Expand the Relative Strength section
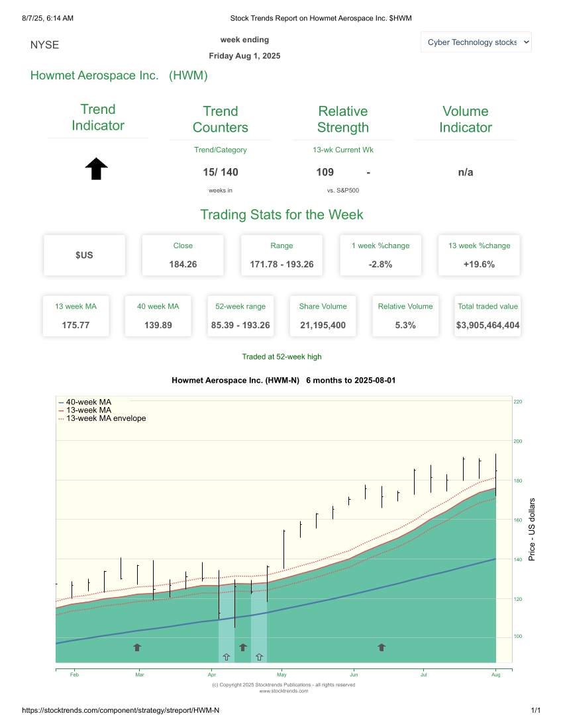Viewport: 563px width, 728px height. pyautogui.click(x=343, y=119)
